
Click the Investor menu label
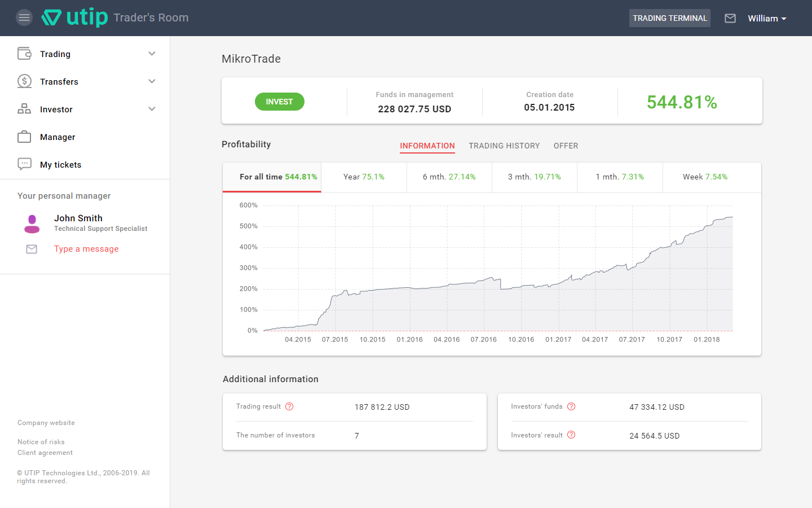click(56, 110)
